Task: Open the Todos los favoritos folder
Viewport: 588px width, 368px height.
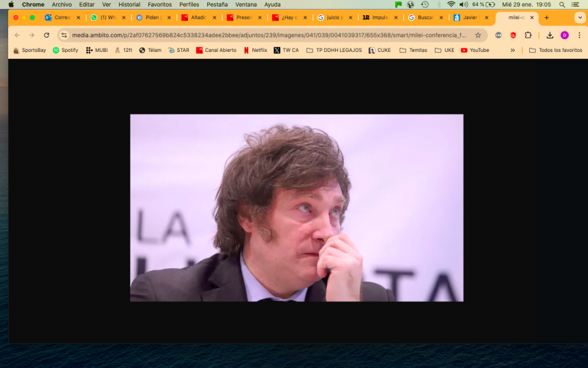Action: (555, 50)
